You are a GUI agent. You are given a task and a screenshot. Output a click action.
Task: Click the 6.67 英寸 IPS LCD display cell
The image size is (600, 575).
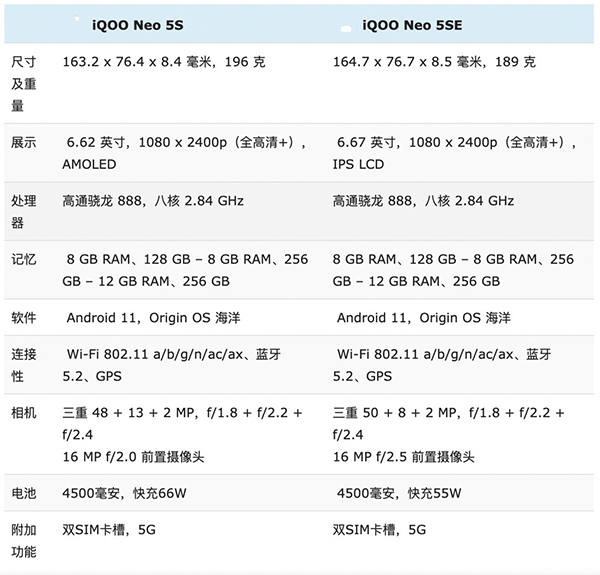456,153
